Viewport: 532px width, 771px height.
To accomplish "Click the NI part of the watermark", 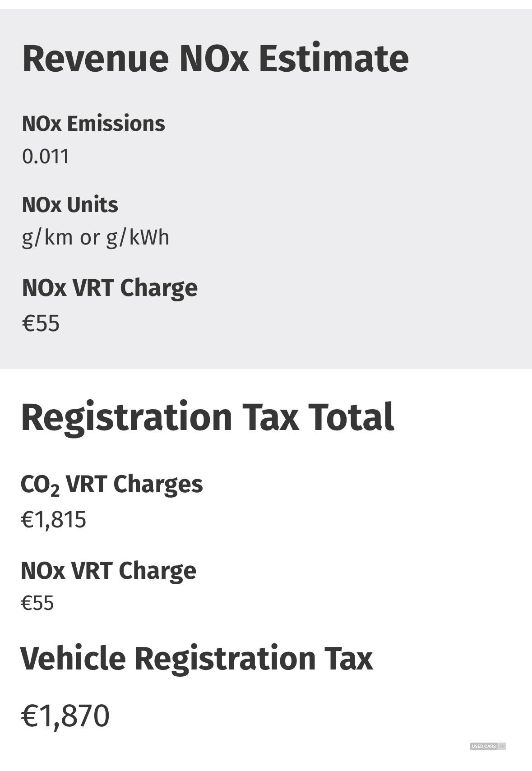I will click(x=502, y=746).
